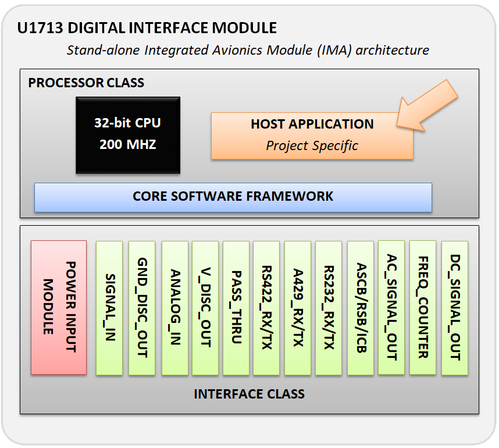Select the POWER INPUT MODULE block
Screen dimensions: 499x448
(x=59, y=307)
